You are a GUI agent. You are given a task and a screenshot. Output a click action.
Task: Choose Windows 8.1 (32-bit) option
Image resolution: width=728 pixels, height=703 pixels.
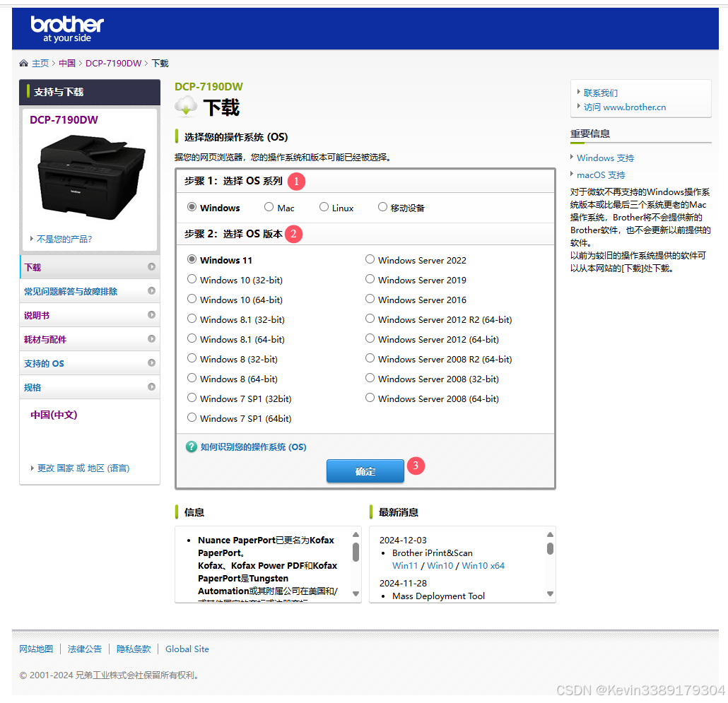192,319
